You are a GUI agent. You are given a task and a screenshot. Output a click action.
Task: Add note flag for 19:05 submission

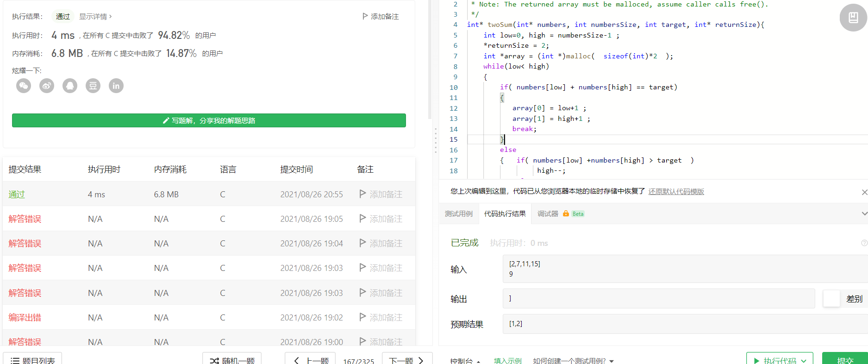click(363, 219)
